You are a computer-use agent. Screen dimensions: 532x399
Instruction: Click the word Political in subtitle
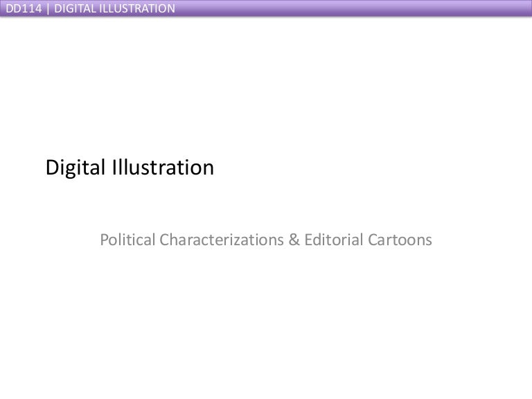[128, 240]
